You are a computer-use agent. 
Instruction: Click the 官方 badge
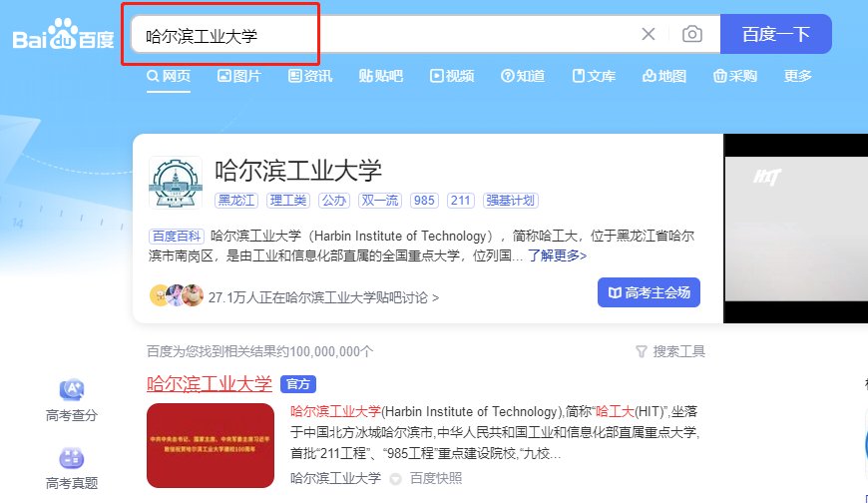[298, 384]
